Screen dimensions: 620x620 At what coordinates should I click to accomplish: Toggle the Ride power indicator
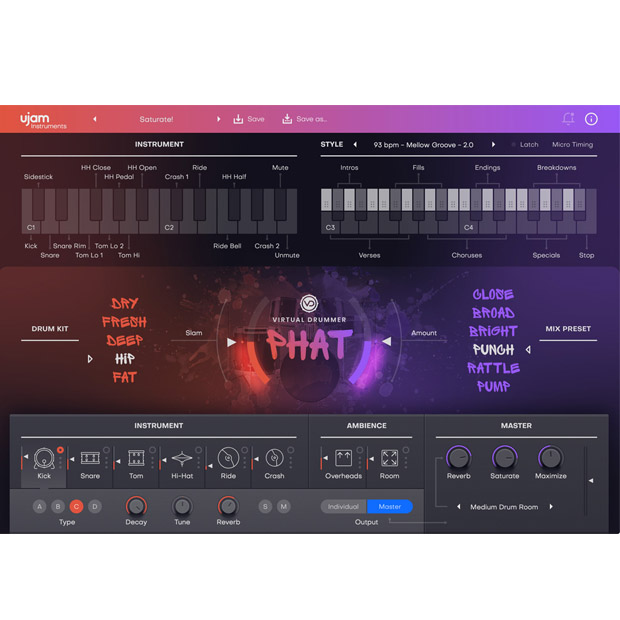coord(245,450)
